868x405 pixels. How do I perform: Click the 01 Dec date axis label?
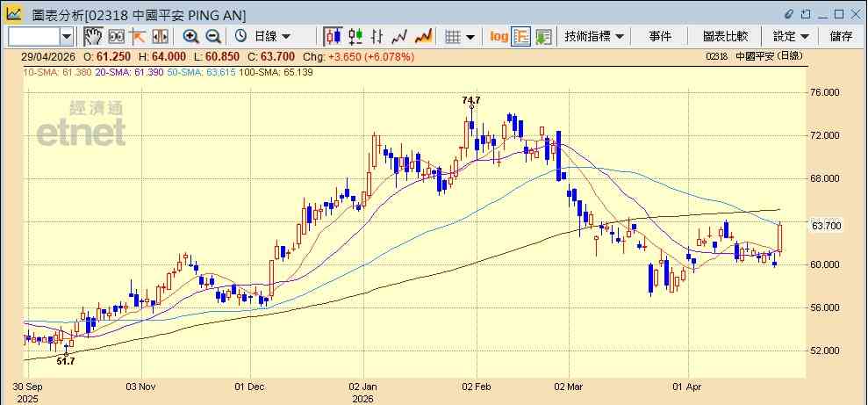(x=250, y=387)
